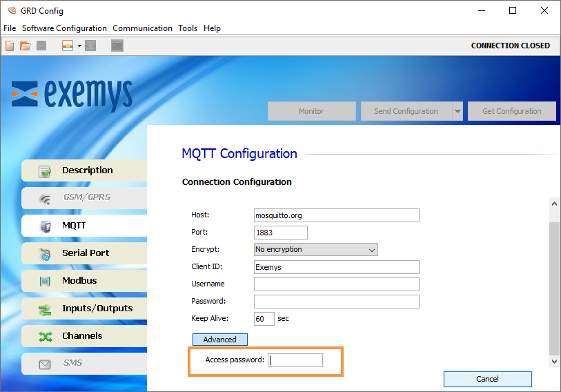
Task: Select the MQTT section tab
Action: pos(84,226)
